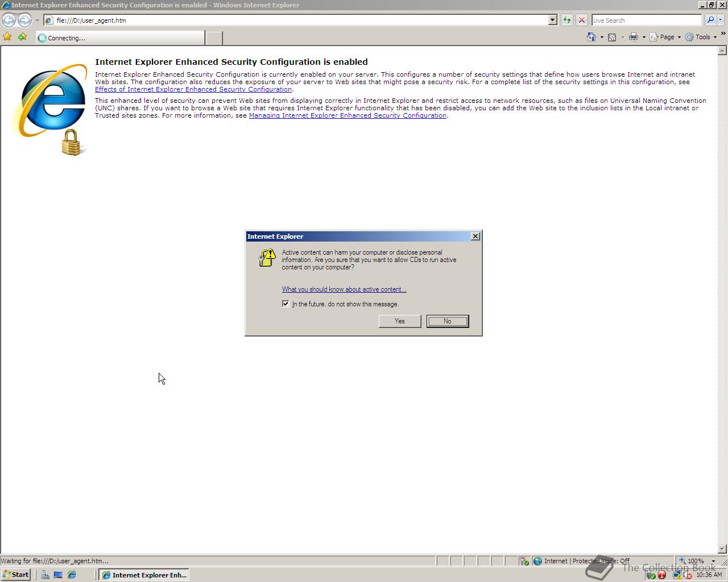This screenshot has height=582, width=728.
Task: Click the Print icon
Action: pos(634,37)
